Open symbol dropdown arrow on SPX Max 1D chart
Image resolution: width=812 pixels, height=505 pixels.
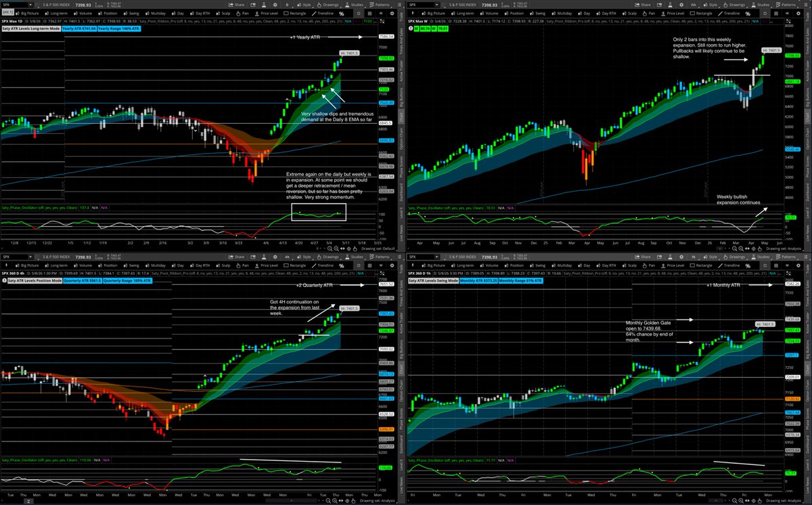(x=30, y=5)
